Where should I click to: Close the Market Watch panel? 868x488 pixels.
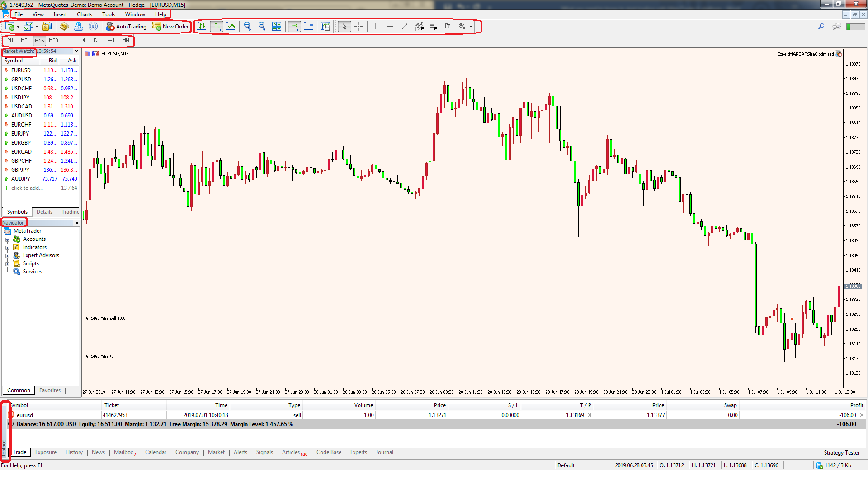(77, 52)
